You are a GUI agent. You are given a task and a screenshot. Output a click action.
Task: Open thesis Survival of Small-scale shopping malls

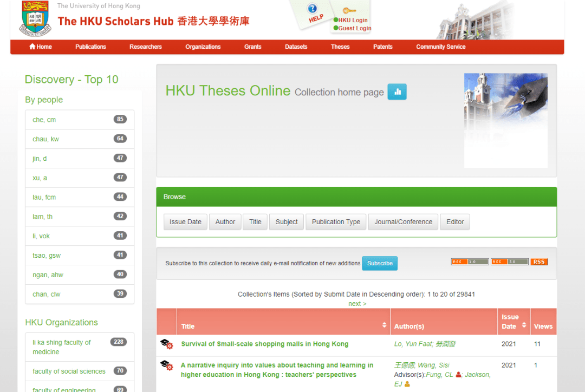(x=265, y=344)
